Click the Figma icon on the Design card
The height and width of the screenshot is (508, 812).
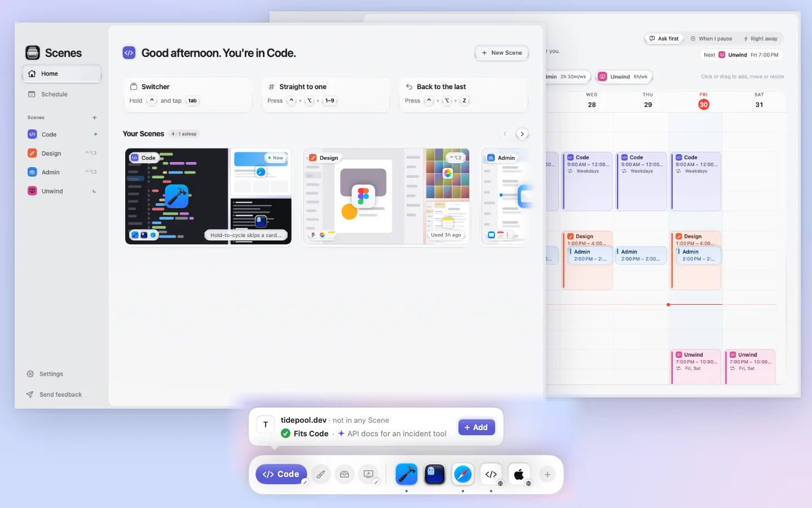[363, 196]
